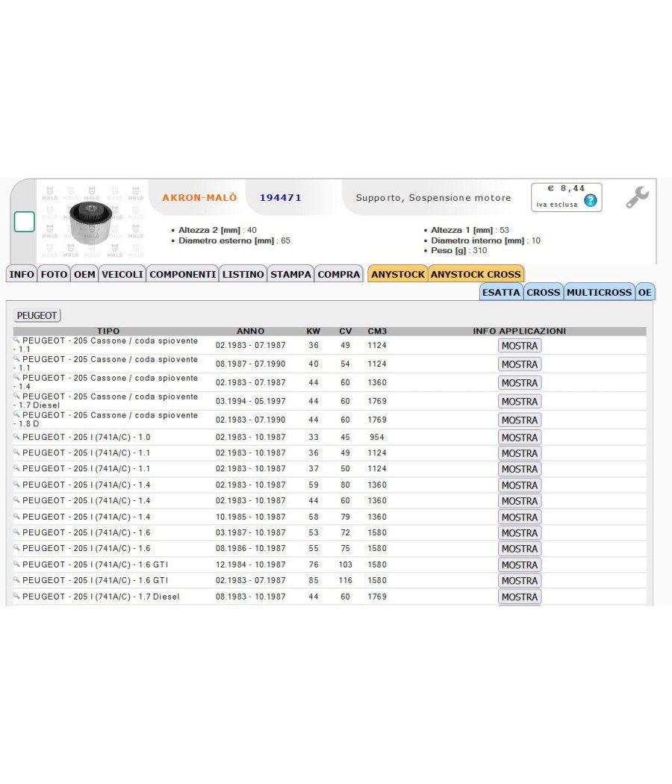Image resolution: width=672 pixels, height=784 pixels.
Task: Click magnifier icon for 205 I 1.6 GTI 85 kW row
Action: tap(16, 579)
